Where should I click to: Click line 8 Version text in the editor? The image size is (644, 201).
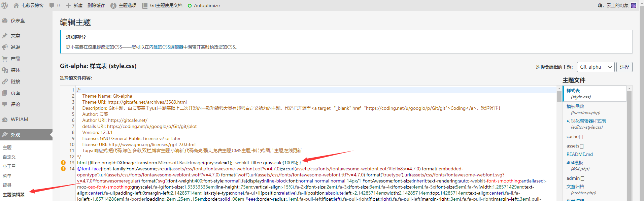pyautogui.click(x=97, y=132)
